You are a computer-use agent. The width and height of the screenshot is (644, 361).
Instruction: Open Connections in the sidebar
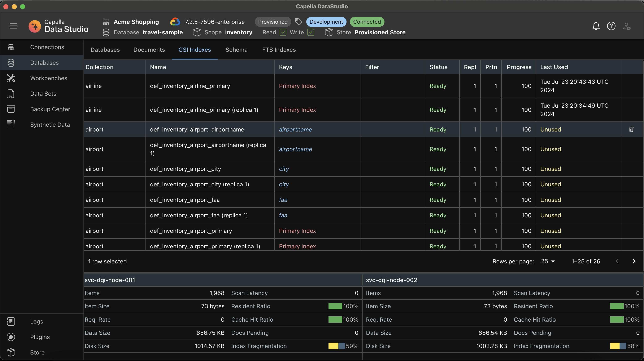pos(42,47)
